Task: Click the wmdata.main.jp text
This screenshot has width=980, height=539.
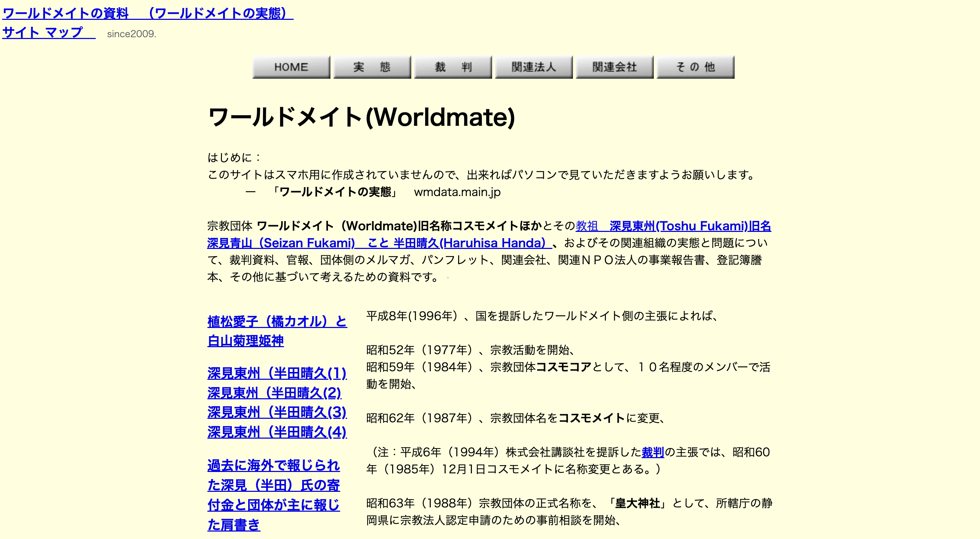Action: 457,192
